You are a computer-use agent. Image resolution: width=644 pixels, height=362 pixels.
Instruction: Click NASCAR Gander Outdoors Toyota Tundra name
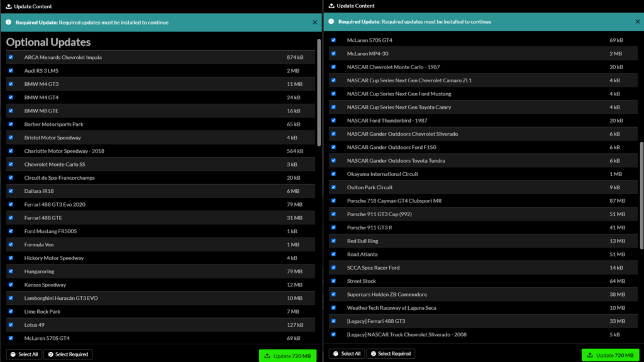click(x=396, y=161)
